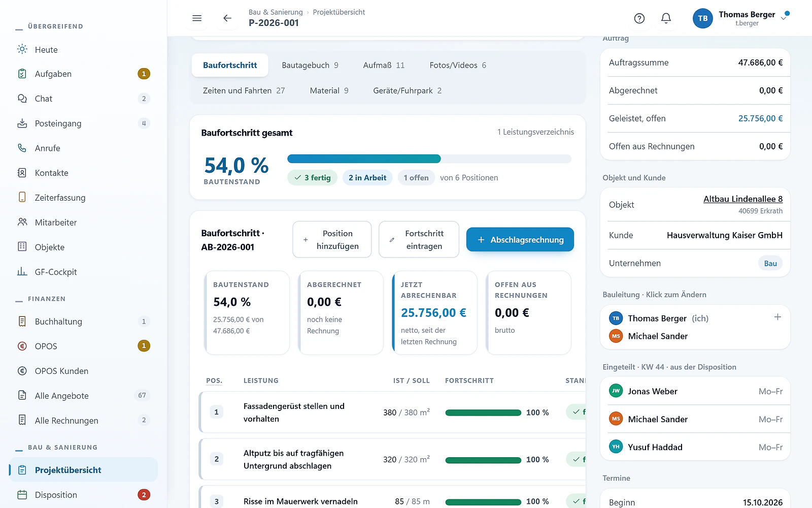The image size is (812, 508).
Task: Switch to Baufortschritt tab
Action: (x=230, y=65)
